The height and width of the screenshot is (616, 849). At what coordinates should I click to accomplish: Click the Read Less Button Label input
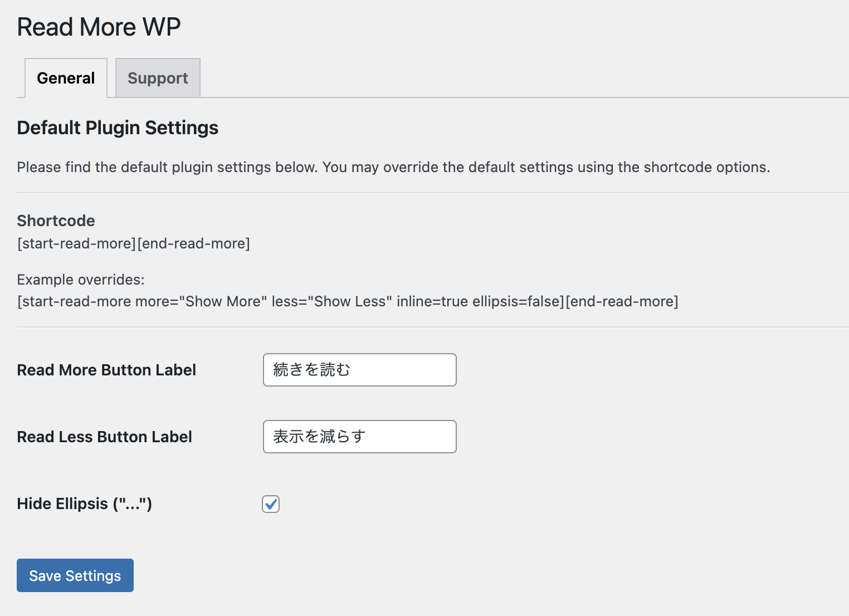click(359, 437)
